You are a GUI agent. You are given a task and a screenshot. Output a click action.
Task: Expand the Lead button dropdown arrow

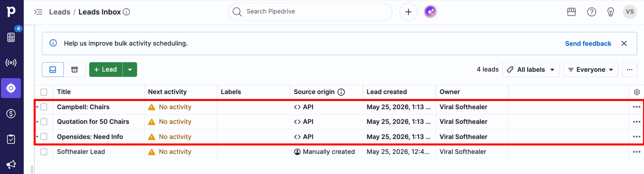130,70
